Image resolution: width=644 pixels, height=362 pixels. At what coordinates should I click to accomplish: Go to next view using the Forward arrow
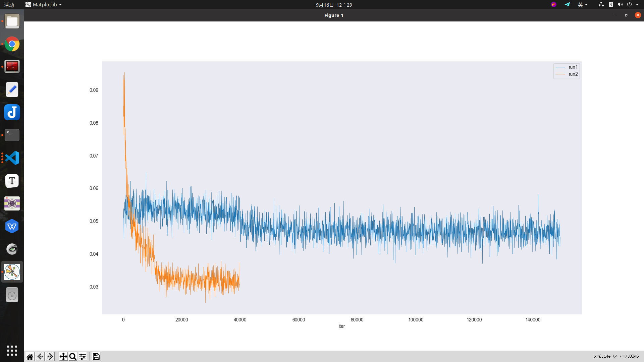[x=50, y=356]
